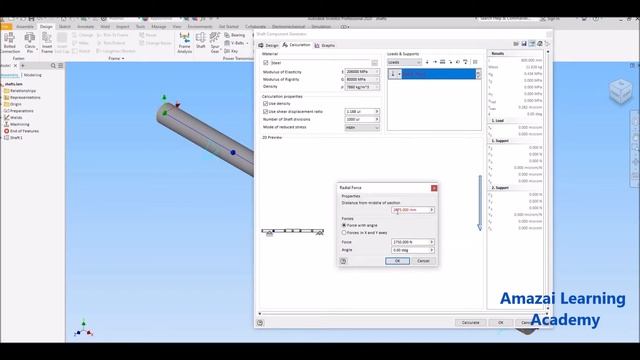Open the Loads dropdown in Loads & Supports
The height and width of the screenshot is (360, 640).
[404, 62]
